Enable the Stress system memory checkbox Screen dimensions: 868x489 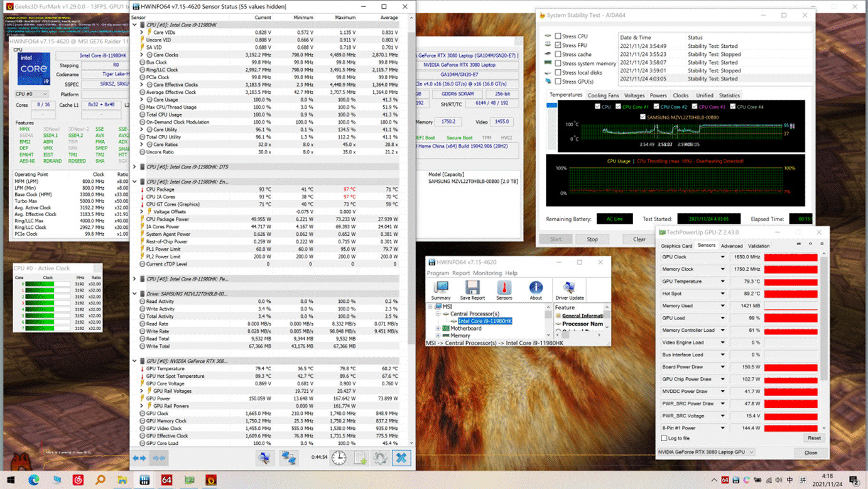coord(558,63)
